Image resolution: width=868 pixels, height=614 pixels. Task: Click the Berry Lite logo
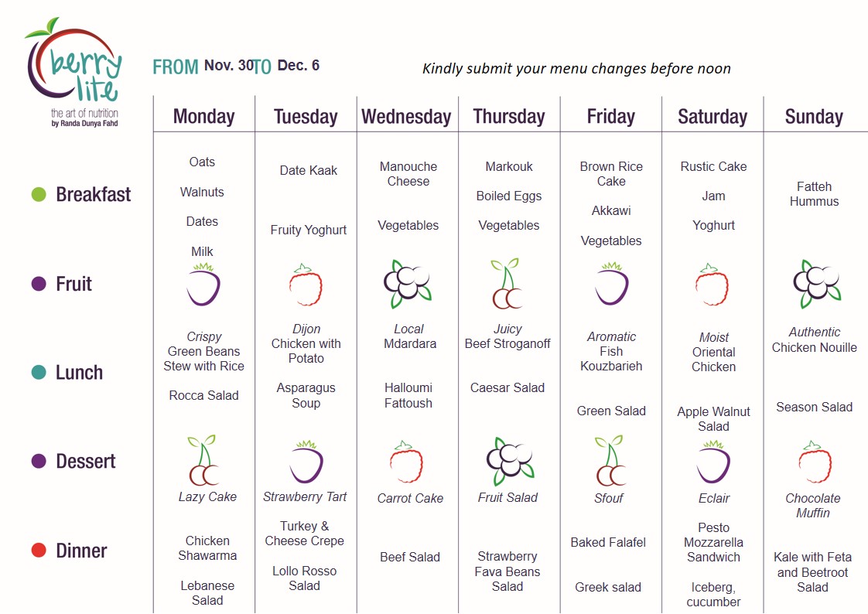[73, 72]
